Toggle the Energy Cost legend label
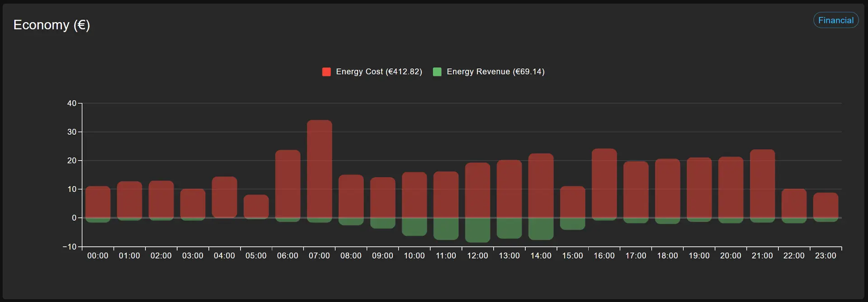 [379, 72]
